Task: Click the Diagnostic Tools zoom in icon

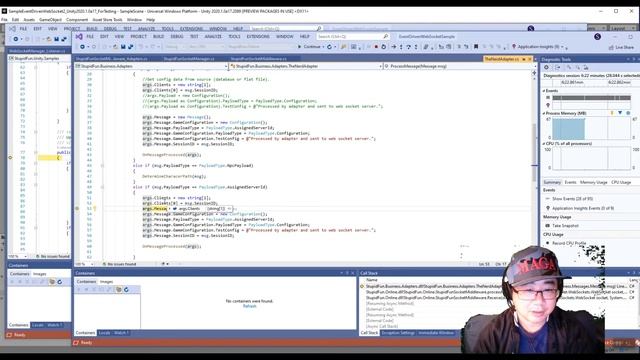Action: (570, 67)
